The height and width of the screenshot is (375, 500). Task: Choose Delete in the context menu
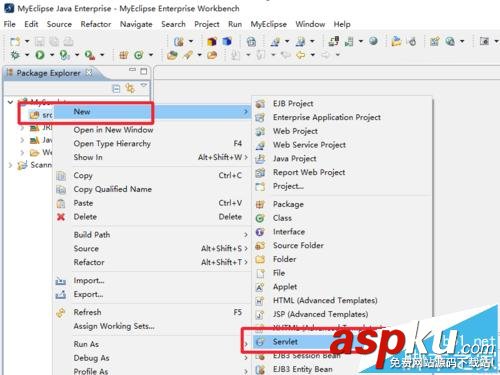[x=153, y=217]
